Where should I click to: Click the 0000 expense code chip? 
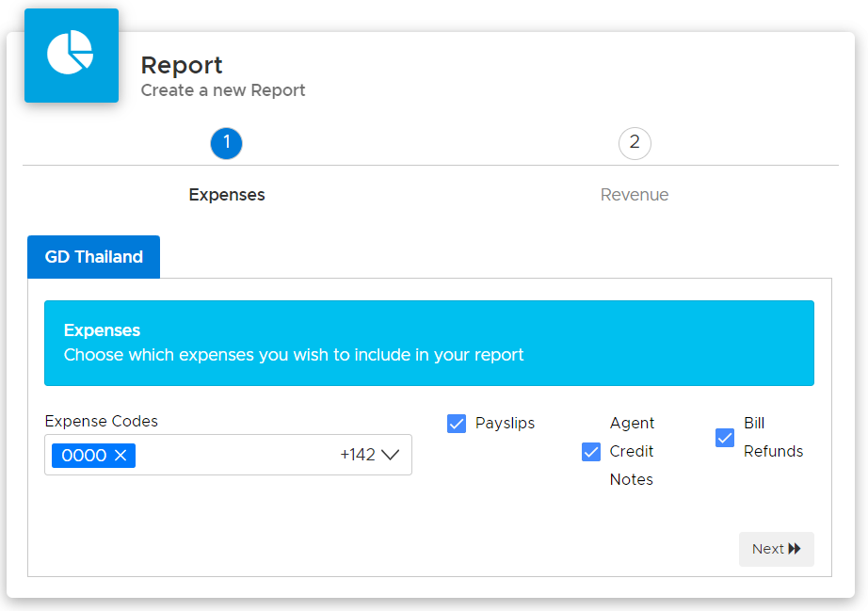coord(93,456)
